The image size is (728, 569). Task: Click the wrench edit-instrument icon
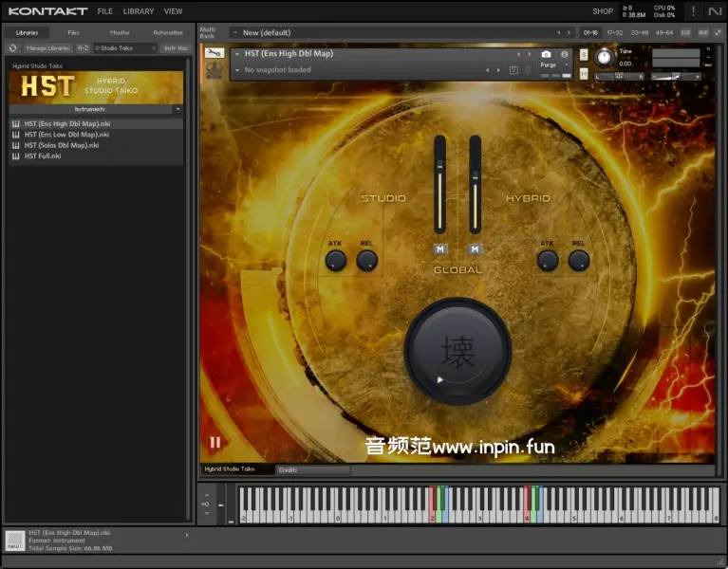tap(215, 54)
